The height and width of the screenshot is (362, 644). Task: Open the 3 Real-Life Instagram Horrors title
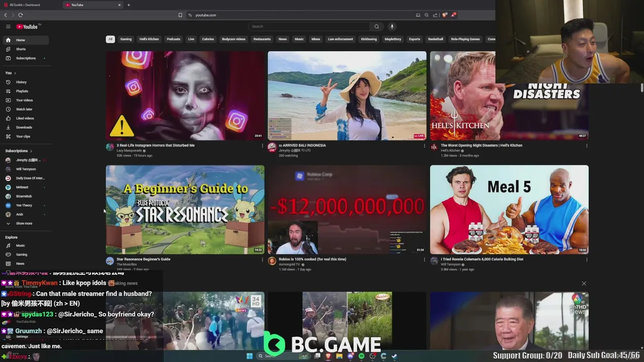[155, 145]
